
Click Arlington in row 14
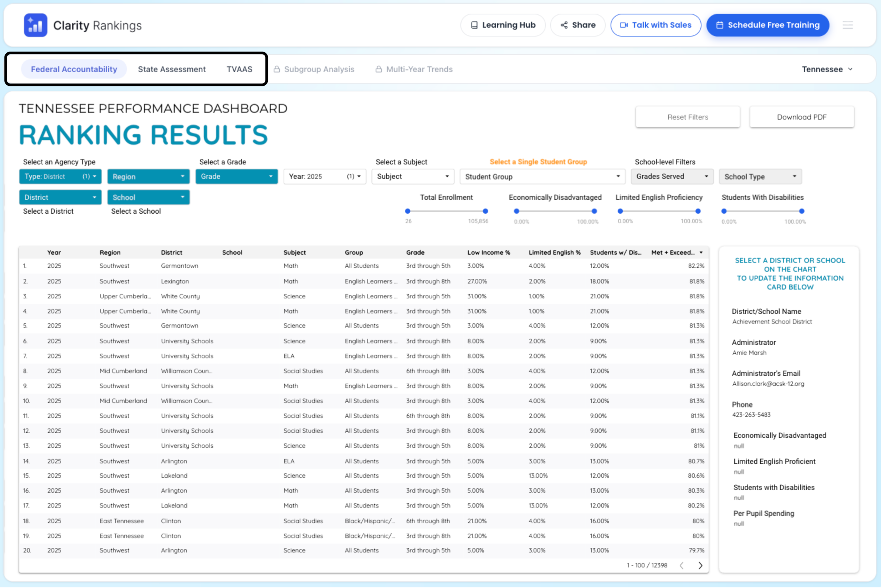coord(174,461)
